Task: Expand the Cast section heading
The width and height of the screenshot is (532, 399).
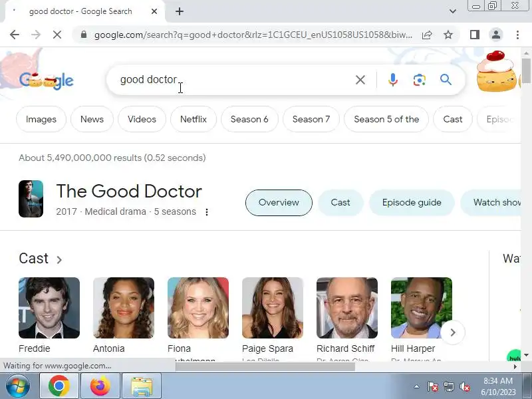Action: [41, 259]
